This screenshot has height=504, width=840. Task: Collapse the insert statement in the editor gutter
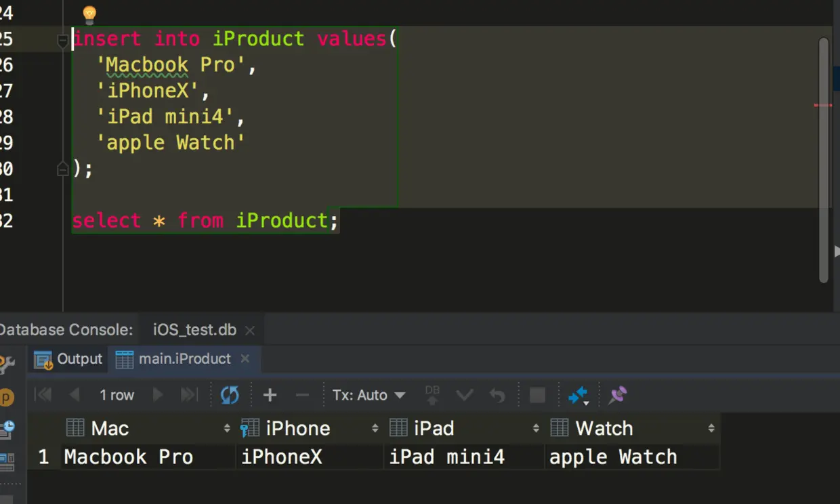(62, 39)
